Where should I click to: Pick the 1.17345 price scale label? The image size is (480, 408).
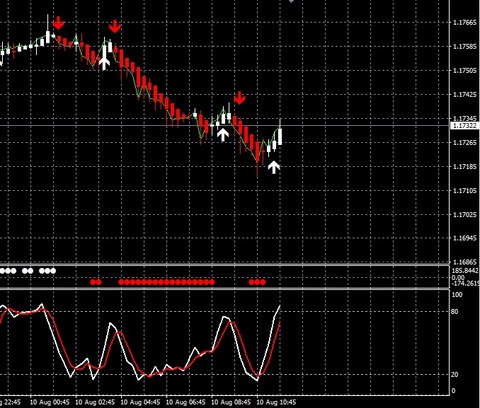[465, 118]
